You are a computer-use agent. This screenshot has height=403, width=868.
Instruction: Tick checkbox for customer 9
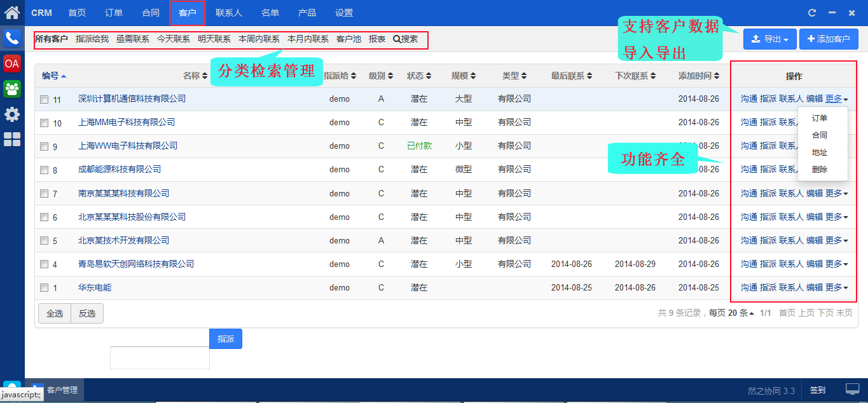pyautogui.click(x=44, y=146)
